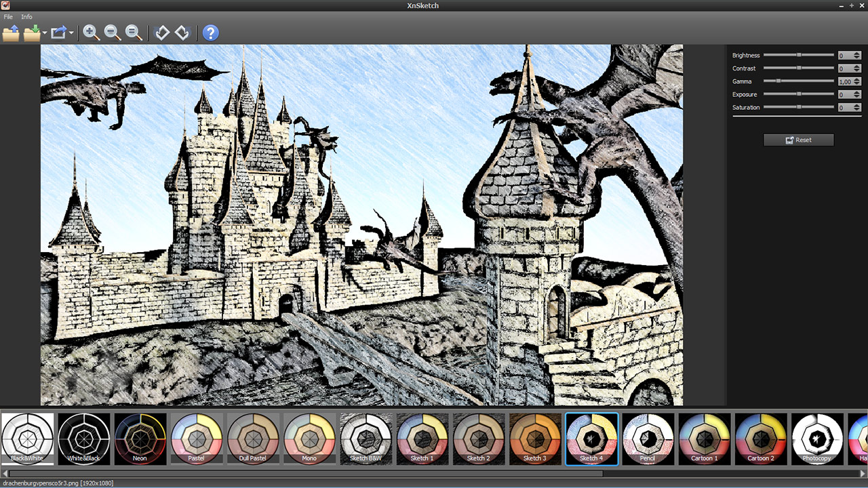Screen dimensions: 868x488
Task: Select the Sketch 2 effect preset
Action: tap(479, 439)
